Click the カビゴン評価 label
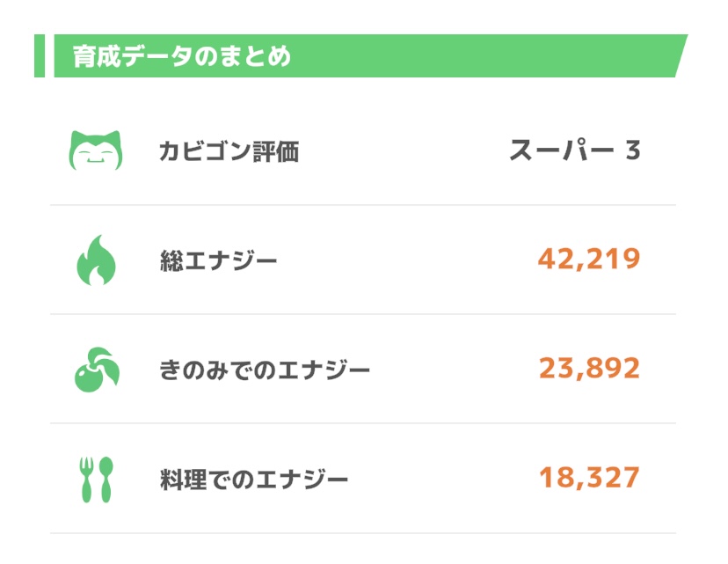The image size is (728, 564). (229, 151)
